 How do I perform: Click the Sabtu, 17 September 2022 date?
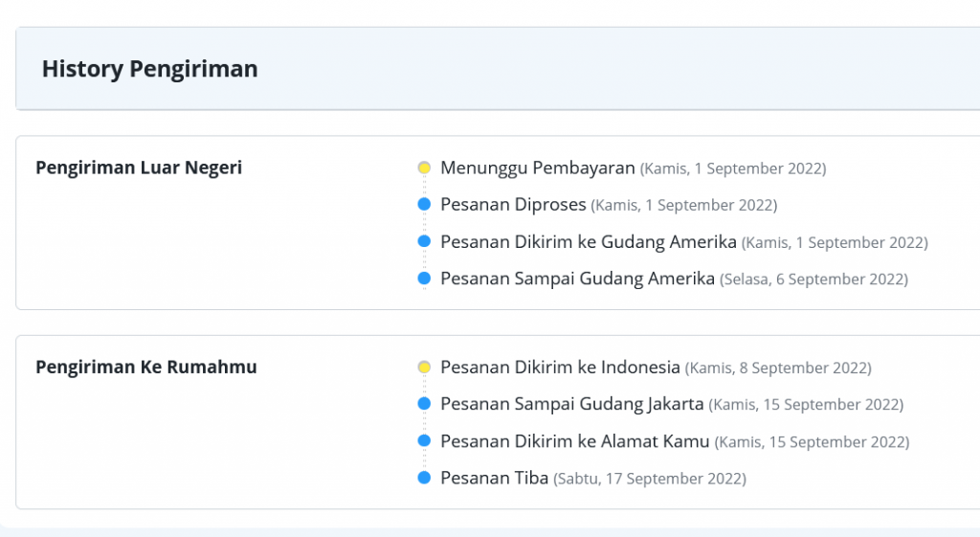[x=650, y=479]
